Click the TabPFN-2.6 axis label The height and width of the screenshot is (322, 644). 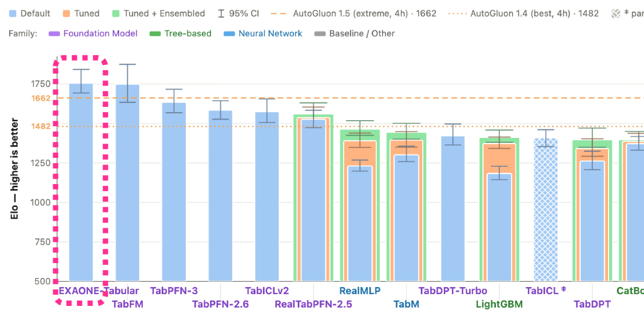coord(221,304)
